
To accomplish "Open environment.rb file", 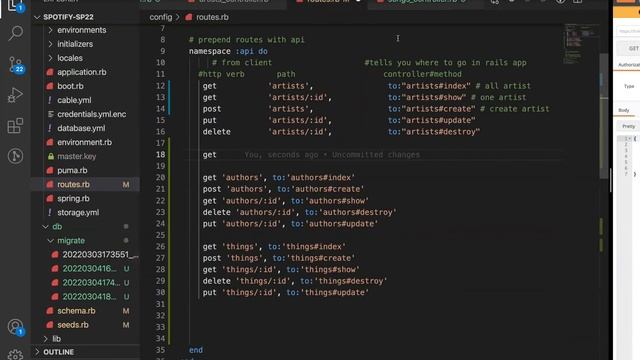I will click(x=84, y=142).
